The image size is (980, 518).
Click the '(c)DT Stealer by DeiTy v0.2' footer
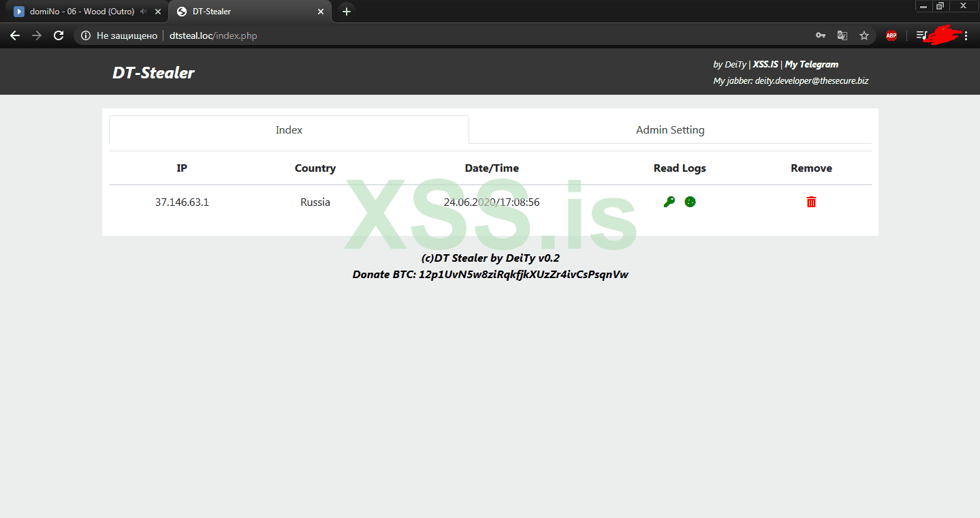click(490, 258)
